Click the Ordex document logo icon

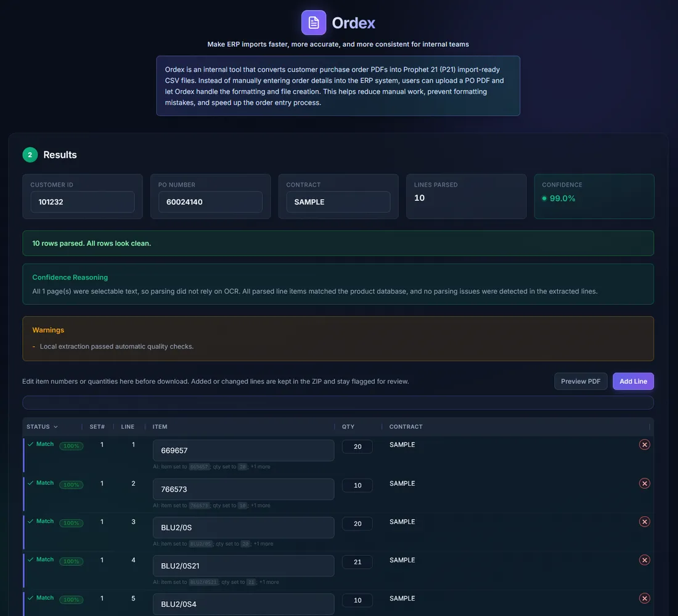click(314, 22)
